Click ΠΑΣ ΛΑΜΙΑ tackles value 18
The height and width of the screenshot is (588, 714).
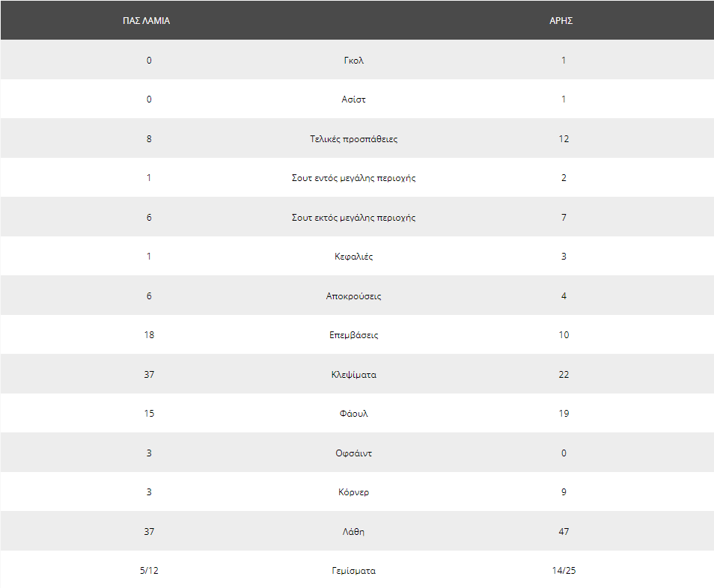(149, 335)
